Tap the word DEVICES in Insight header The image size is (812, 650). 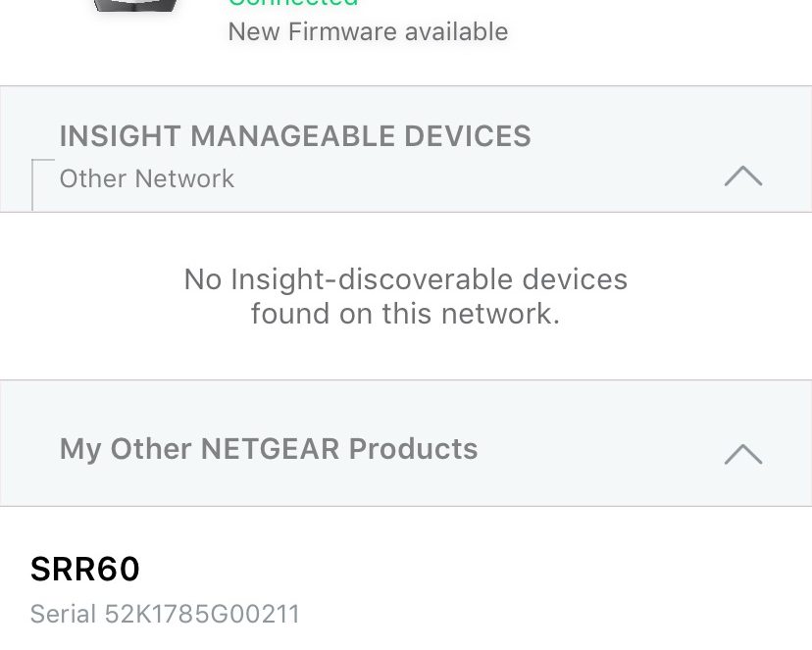[x=468, y=136]
